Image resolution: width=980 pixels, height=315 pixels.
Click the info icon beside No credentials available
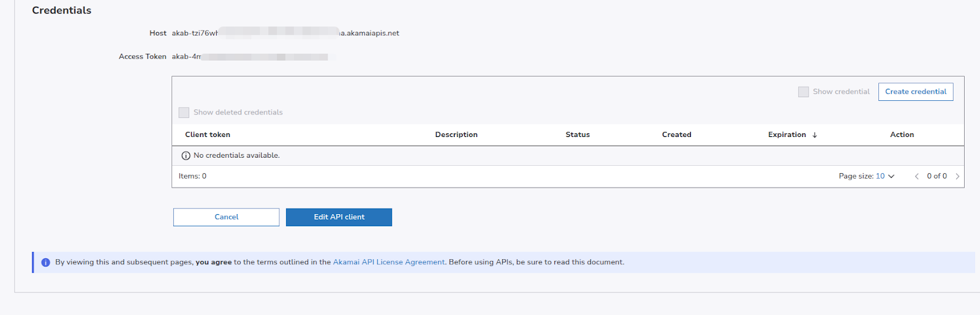(186, 156)
